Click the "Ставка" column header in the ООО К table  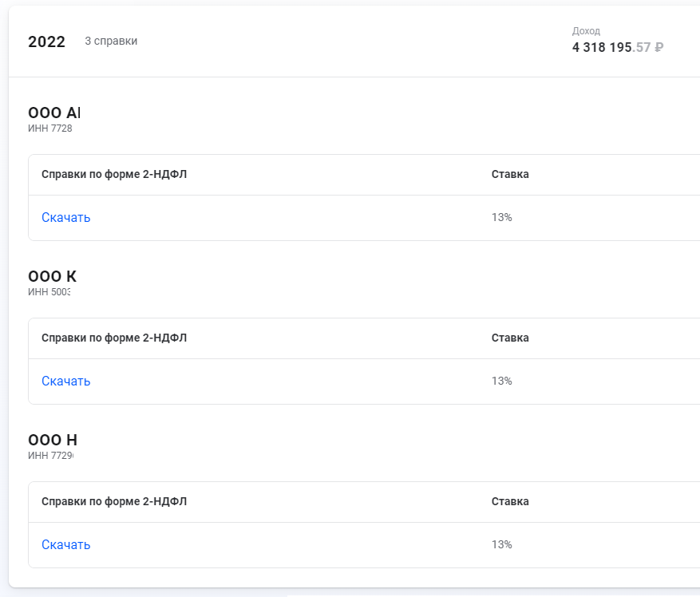(x=510, y=338)
